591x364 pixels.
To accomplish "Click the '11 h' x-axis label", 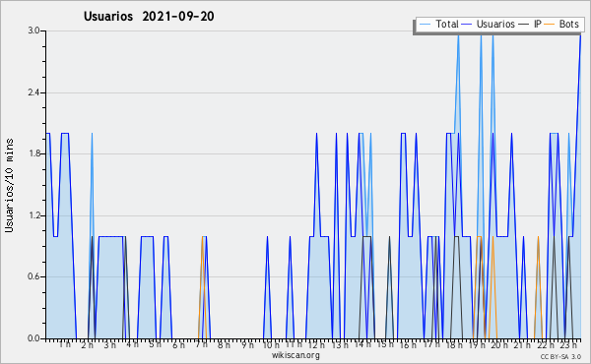I will pyautogui.click(x=294, y=344).
